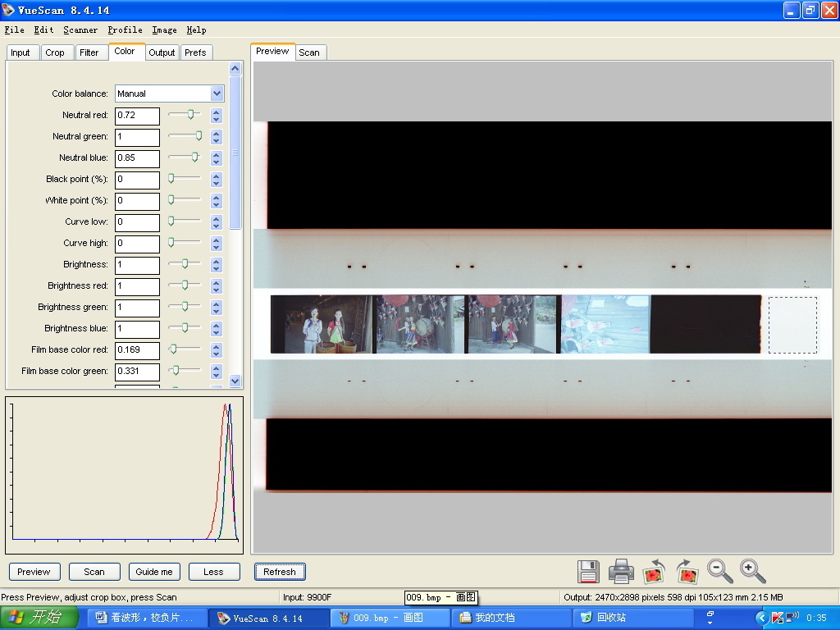This screenshot has height=630, width=840.
Task: Switch to the Scan tab
Action: tap(309, 52)
